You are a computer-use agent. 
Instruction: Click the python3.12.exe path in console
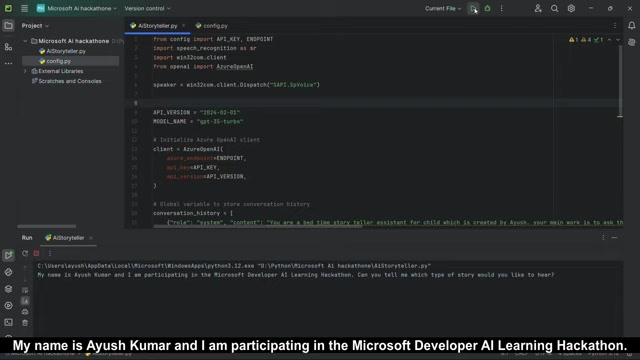(146, 266)
